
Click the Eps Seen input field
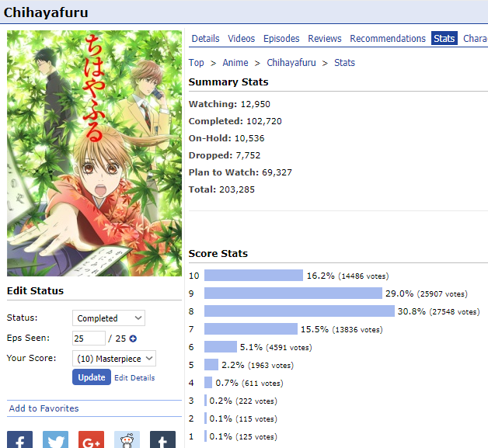tap(89, 339)
